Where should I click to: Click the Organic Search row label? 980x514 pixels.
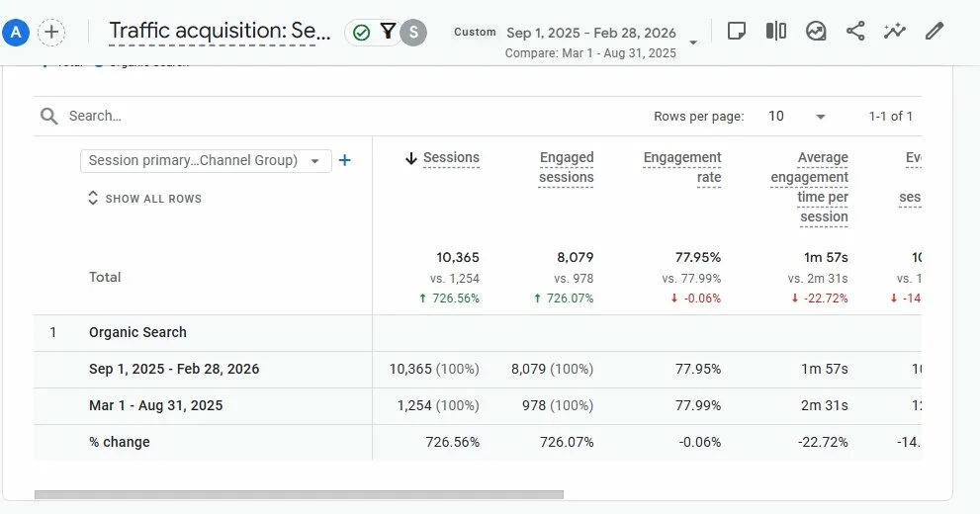[137, 332]
